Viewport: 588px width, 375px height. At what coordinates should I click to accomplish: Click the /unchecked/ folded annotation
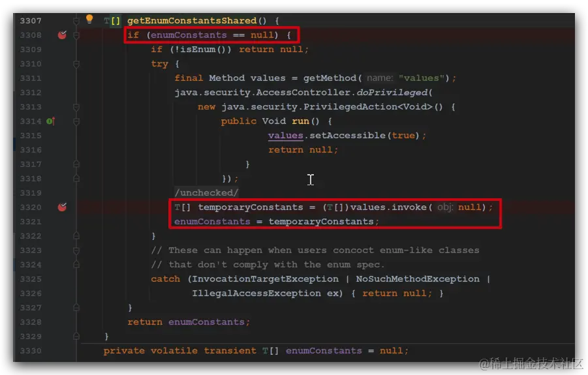[x=206, y=192]
